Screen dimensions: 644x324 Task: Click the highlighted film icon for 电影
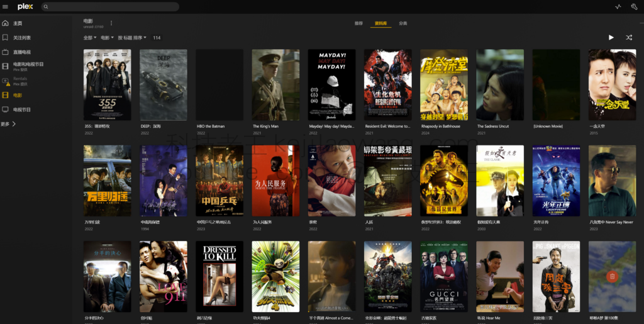(x=5, y=95)
